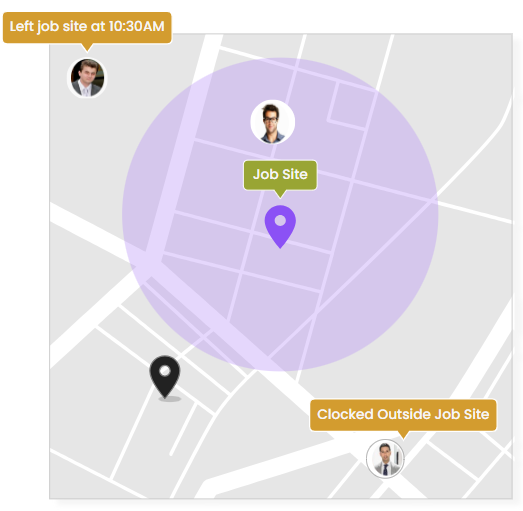Click avatar of employee who left job site

pos(87,78)
